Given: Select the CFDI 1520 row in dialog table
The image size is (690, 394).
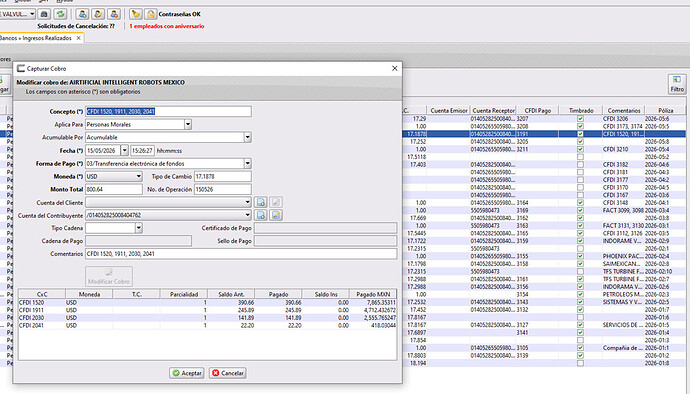Looking at the screenshot, I should coord(207,302).
